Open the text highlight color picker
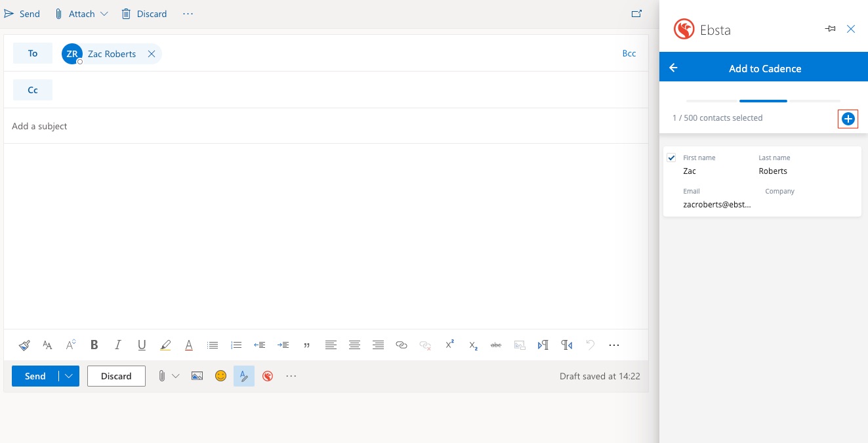Viewport: 868px width, 443px height. tap(165, 345)
